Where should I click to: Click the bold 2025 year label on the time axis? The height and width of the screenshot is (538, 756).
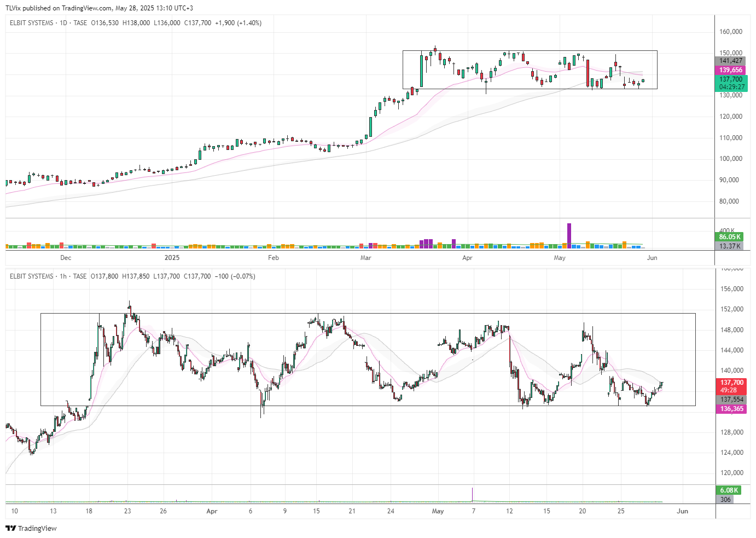(172, 258)
